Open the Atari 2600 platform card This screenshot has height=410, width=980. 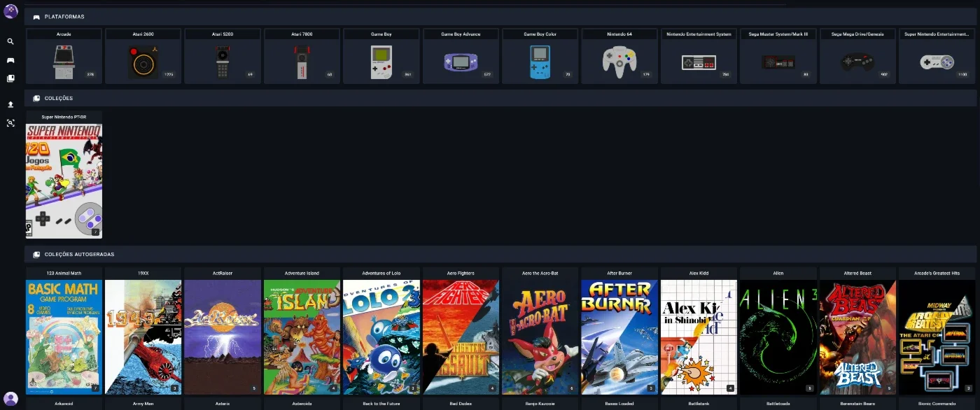point(143,56)
